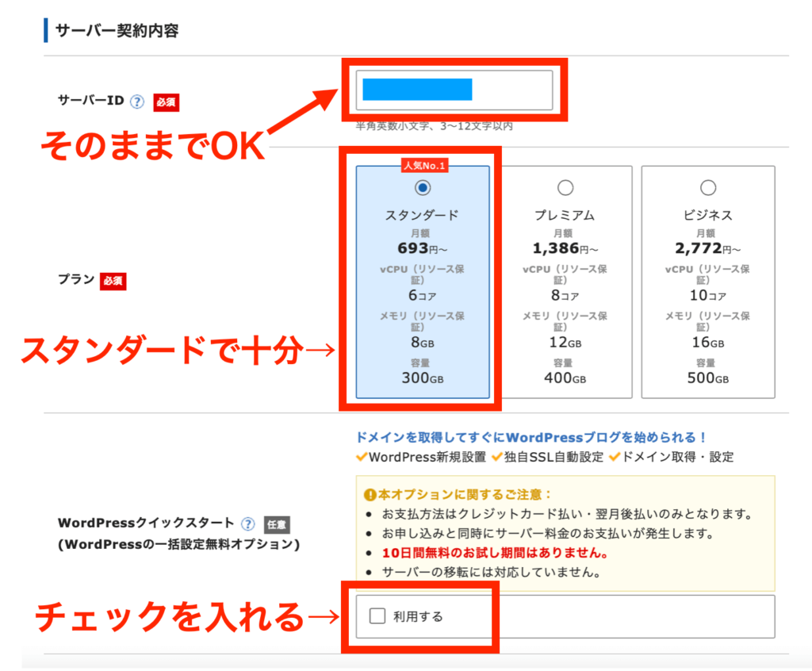Click the 独自SSL自動設定 checkmark item

pos(547,457)
